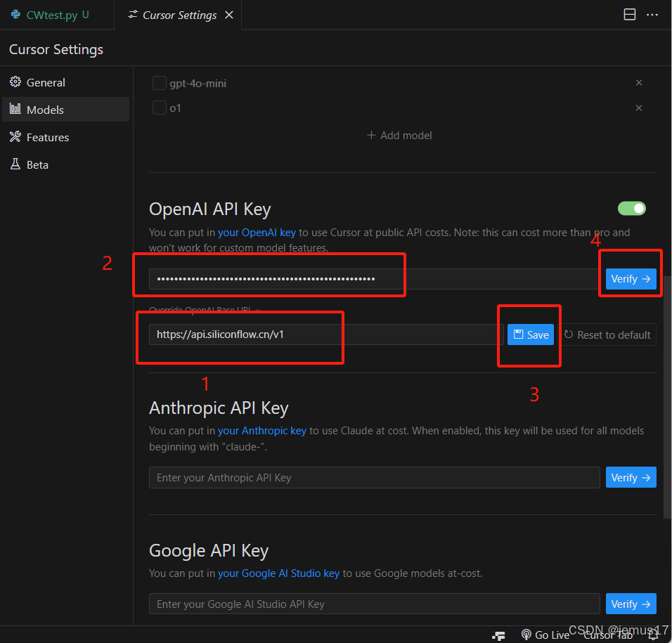
Task: Click the split editor layout icon
Action: pyautogui.click(x=629, y=15)
